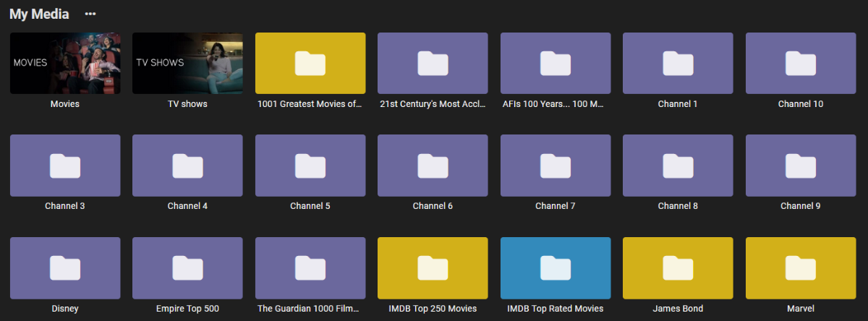Click the "Channel 5" label text
Image resolution: width=868 pixels, height=321 pixels.
[310, 206]
